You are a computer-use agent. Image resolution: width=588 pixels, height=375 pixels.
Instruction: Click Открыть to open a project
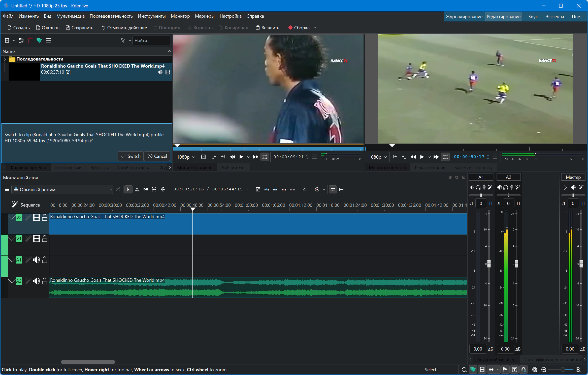coord(48,28)
